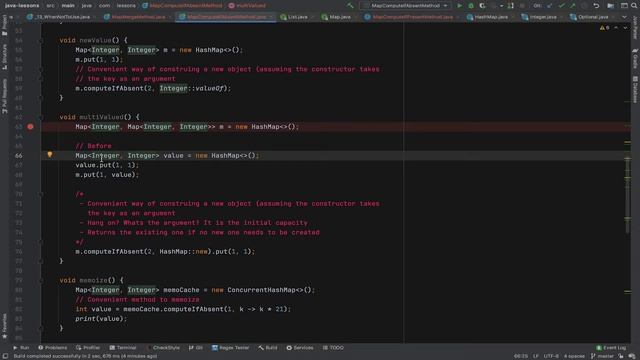Click the tool windows quick access icon bottom-left
The height and width of the screenshot is (360, 640).
point(5,356)
